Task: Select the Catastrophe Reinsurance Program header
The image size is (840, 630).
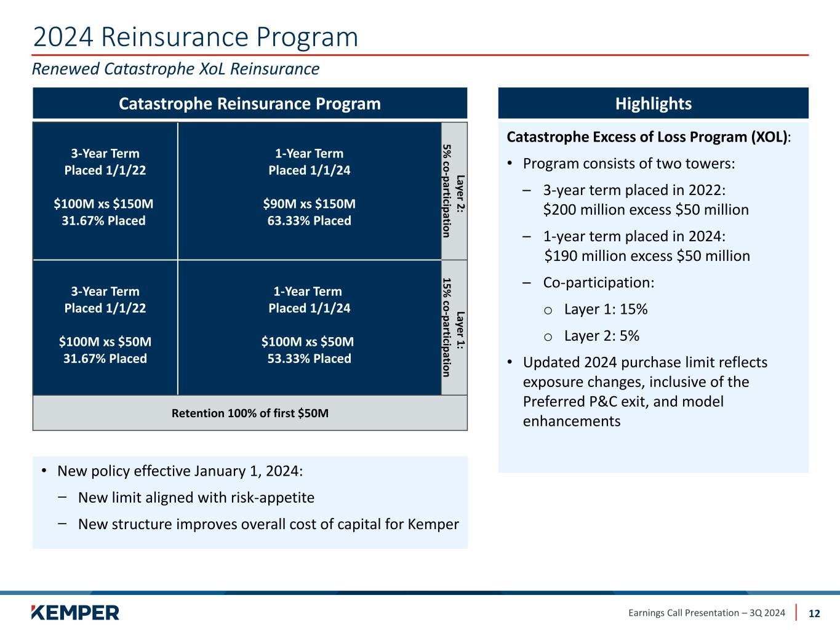Action: point(250,103)
